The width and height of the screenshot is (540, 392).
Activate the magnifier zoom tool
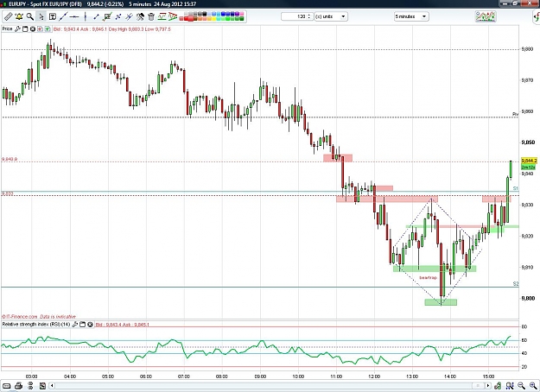click(x=30, y=16)
